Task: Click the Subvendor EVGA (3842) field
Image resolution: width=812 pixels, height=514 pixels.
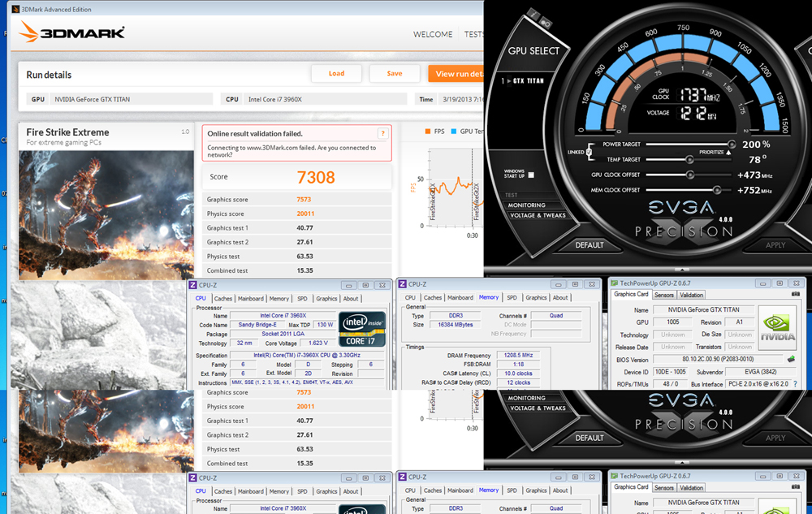Action: [x=760, y=372]
